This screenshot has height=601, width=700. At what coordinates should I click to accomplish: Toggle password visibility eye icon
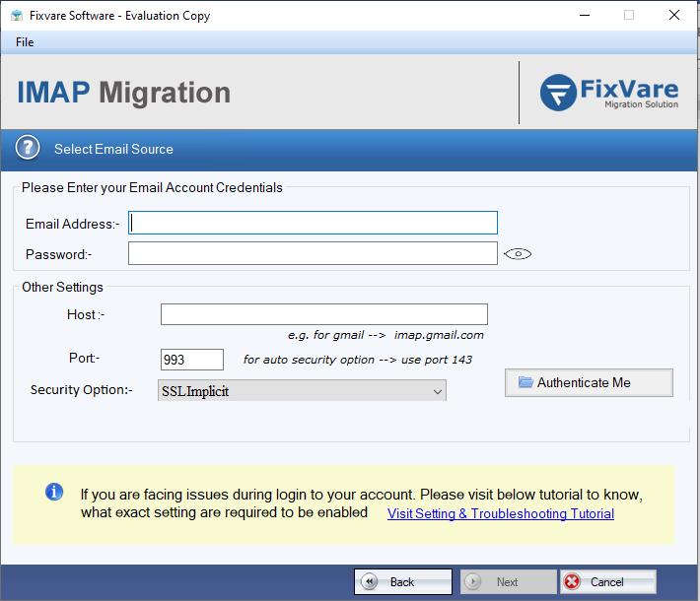(518, 254)
